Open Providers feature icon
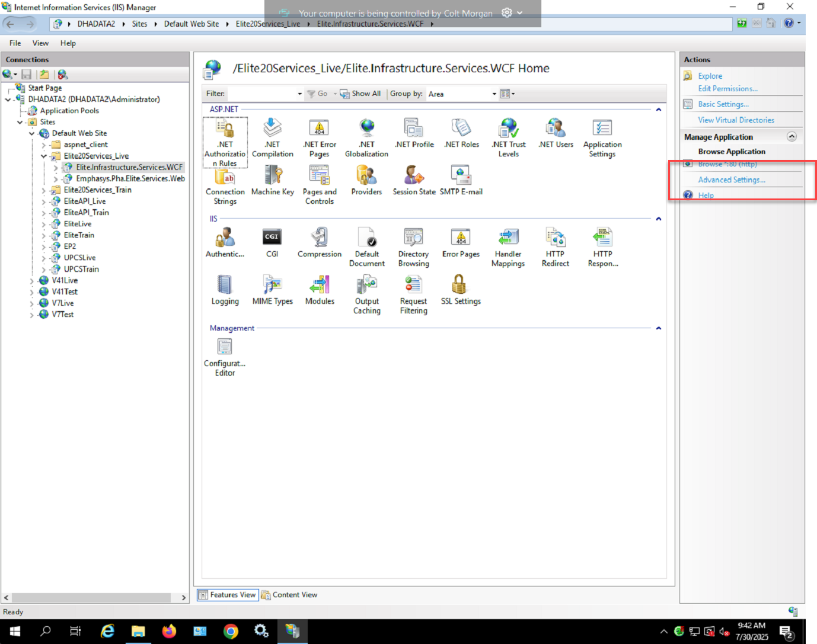Screen dimensions: 817x644 pos(366,181)
